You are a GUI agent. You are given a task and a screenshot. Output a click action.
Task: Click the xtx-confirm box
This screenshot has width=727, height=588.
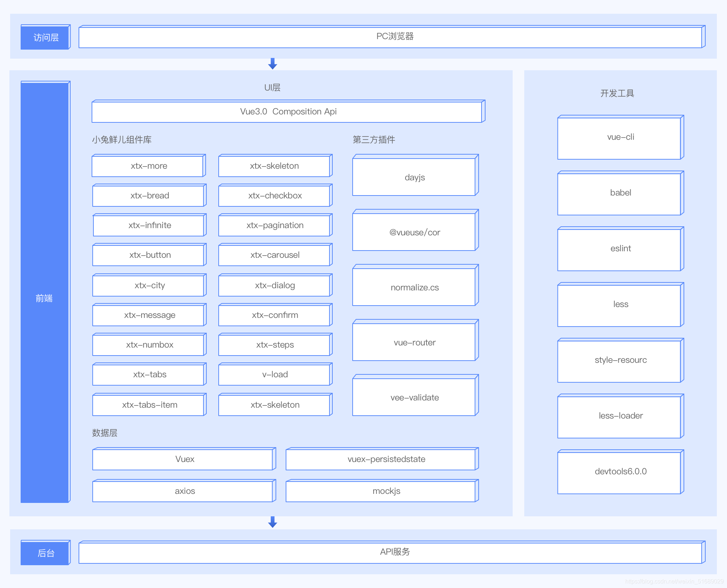(276, 315)
